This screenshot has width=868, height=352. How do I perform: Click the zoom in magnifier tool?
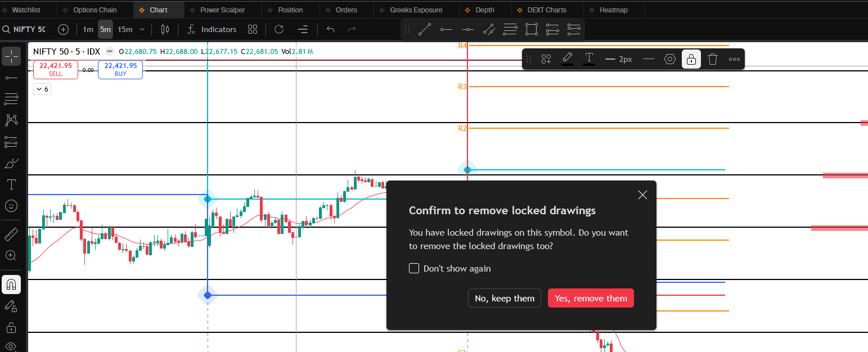[11, 255]
